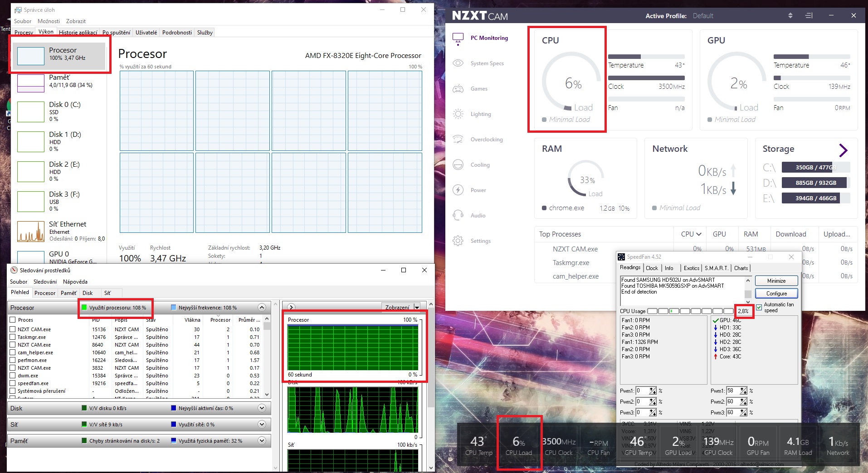Image resolution: width=868 pixels, height=473 pixels.
Task: Check the speedfan.exe process checkbox
Action: point(13,383)
